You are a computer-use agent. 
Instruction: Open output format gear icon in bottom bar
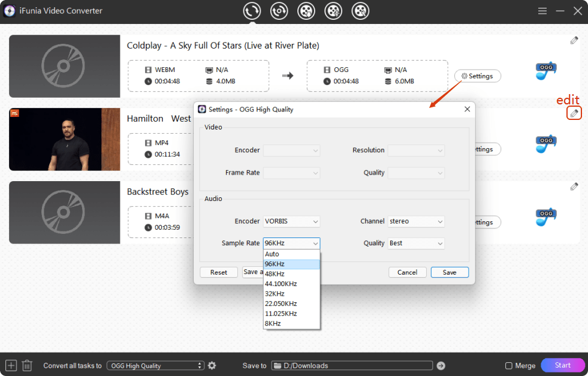[211, 365]
